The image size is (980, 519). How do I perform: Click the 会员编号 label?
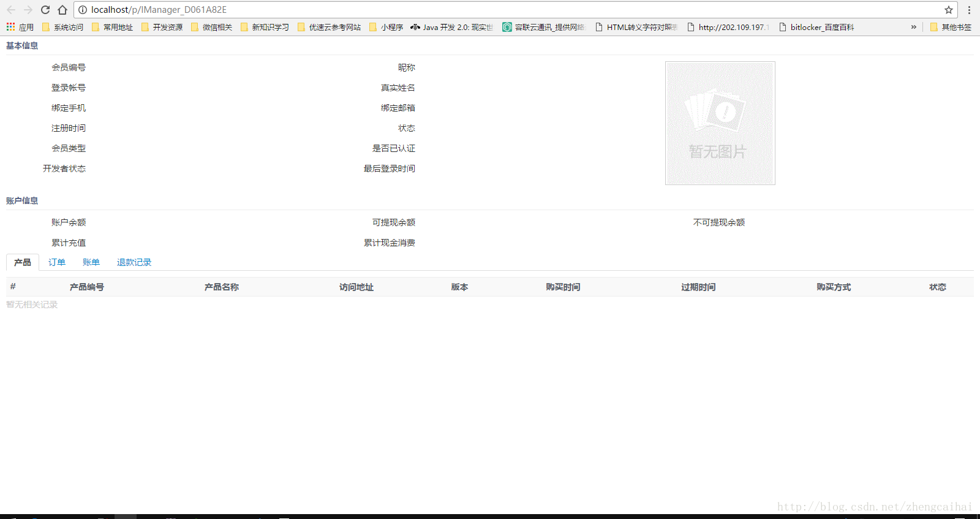click(x=69, y=67)
